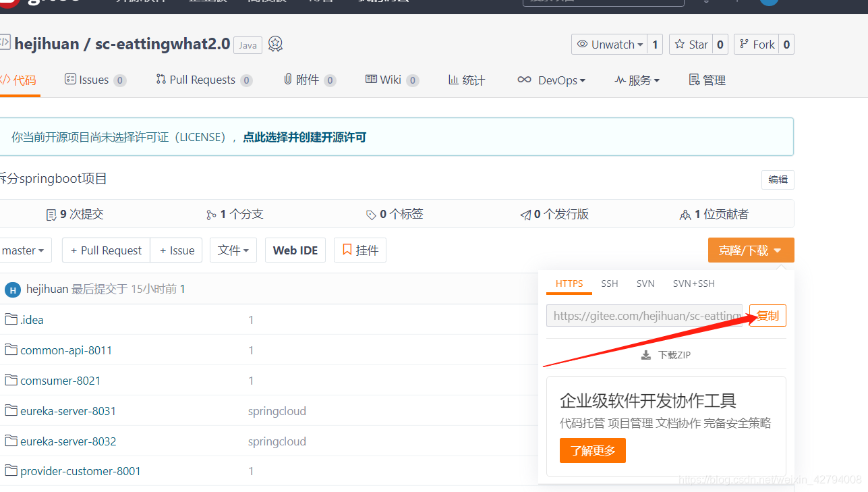Fork the repository
Image resolution: width=868 pixels, height=492 pixels.
point(757,45)
